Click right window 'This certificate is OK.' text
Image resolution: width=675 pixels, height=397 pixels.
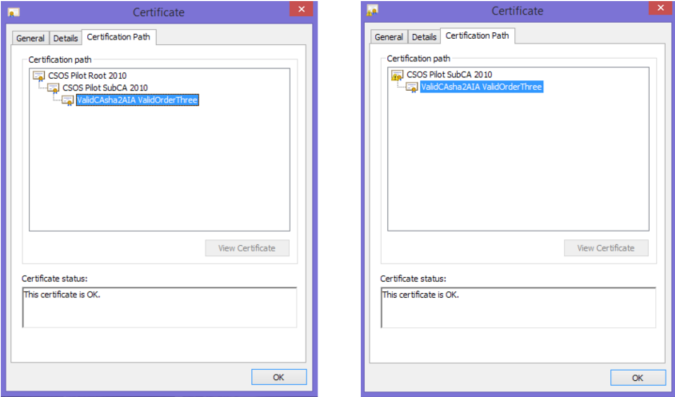click(421, 295)
